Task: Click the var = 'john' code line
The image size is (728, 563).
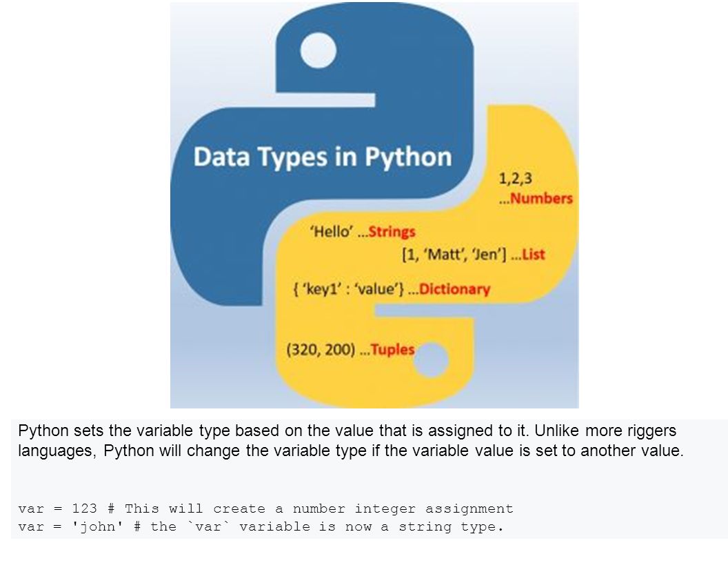Action: tap(261, 526)
